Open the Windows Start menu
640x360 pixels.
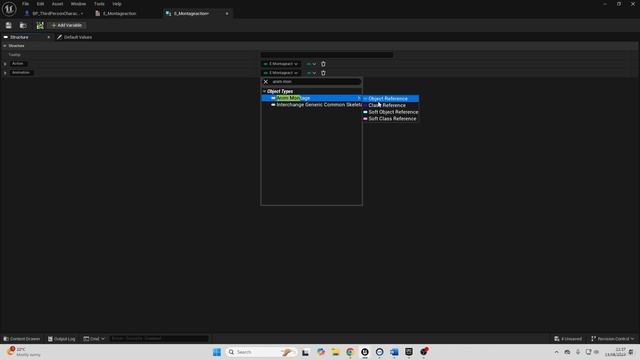coord(217,352)
